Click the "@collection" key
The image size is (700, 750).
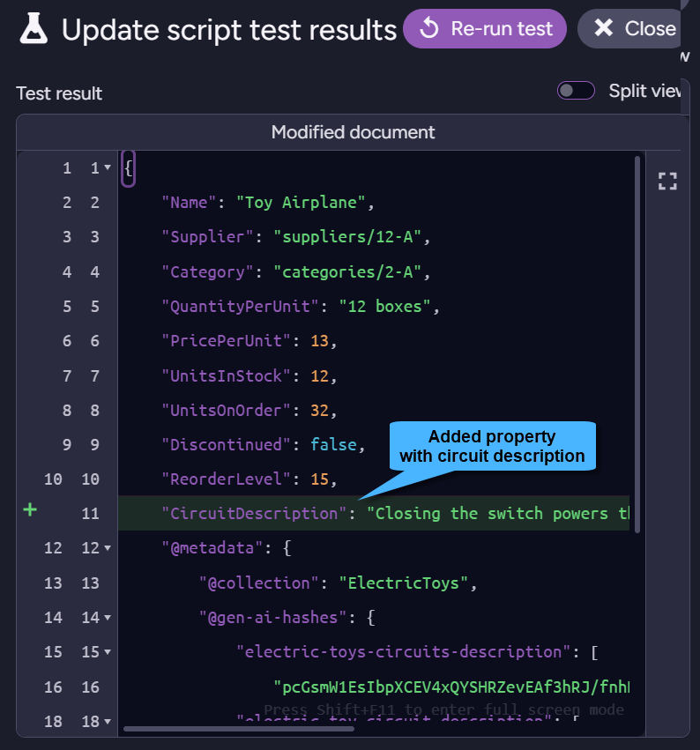[x=259, y=583]
